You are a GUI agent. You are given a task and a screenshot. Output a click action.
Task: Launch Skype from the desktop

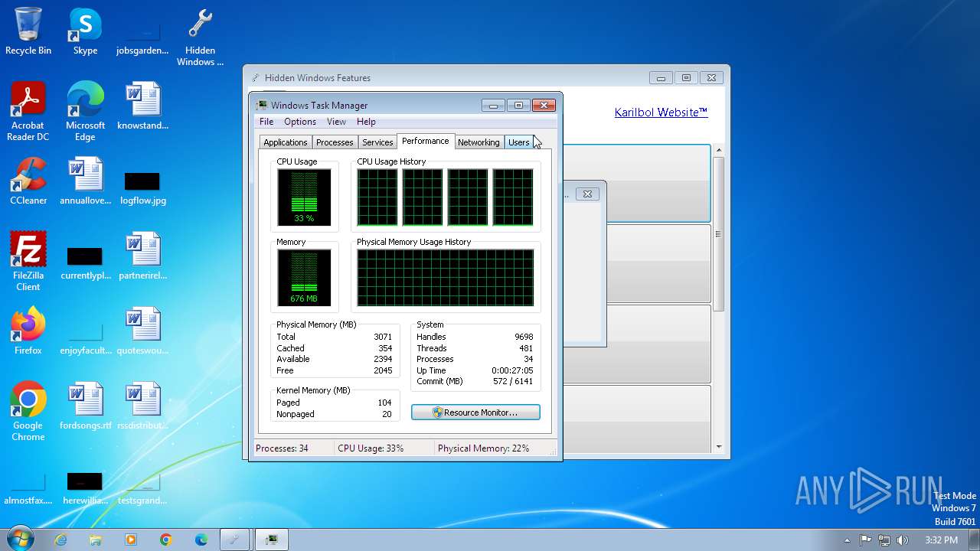(x=85, y=31)
